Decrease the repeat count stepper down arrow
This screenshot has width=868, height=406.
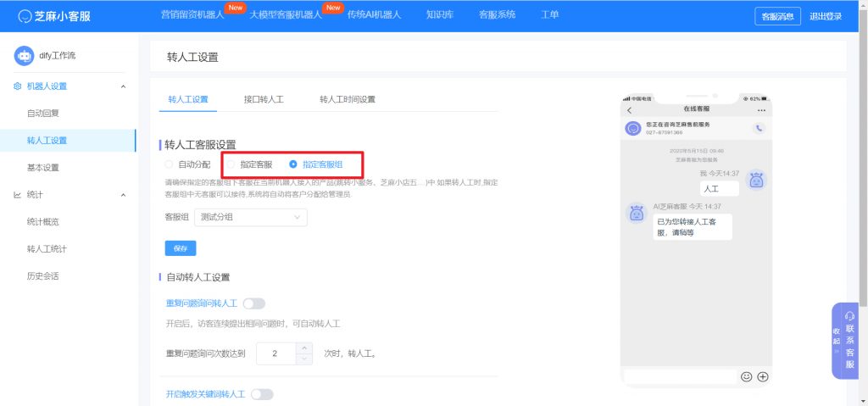304,359
